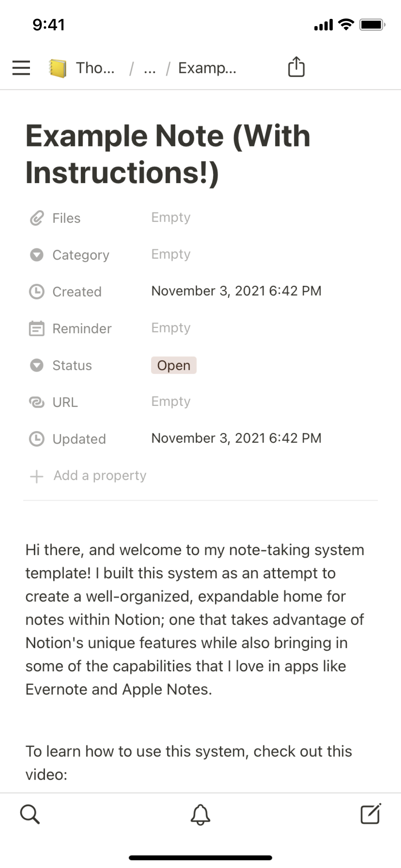401x868 pixels.
Task: Change the Open status tag
Action: pyautogui.click(x=174, y=365)
